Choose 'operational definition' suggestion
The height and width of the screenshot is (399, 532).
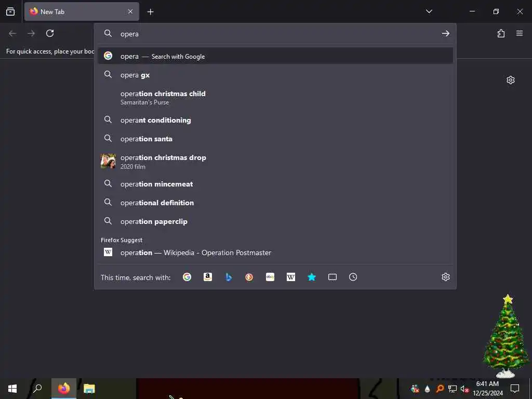click(x=275, y=203)
